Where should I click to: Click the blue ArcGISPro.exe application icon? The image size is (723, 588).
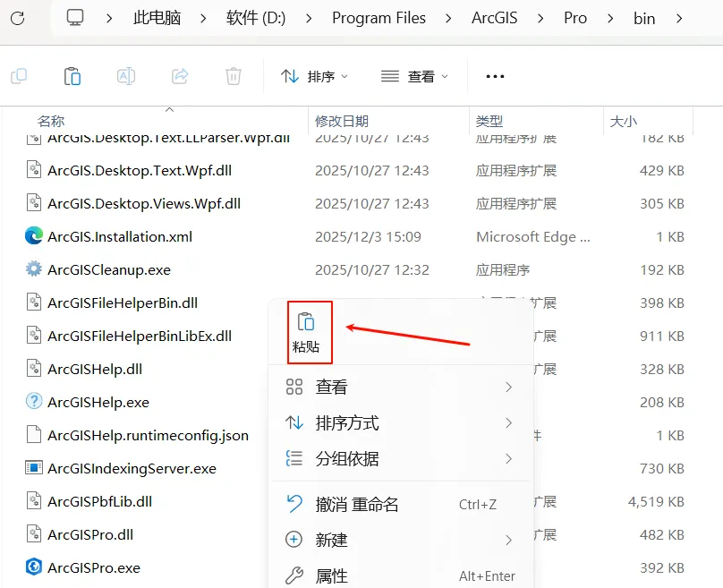[34, 567]
